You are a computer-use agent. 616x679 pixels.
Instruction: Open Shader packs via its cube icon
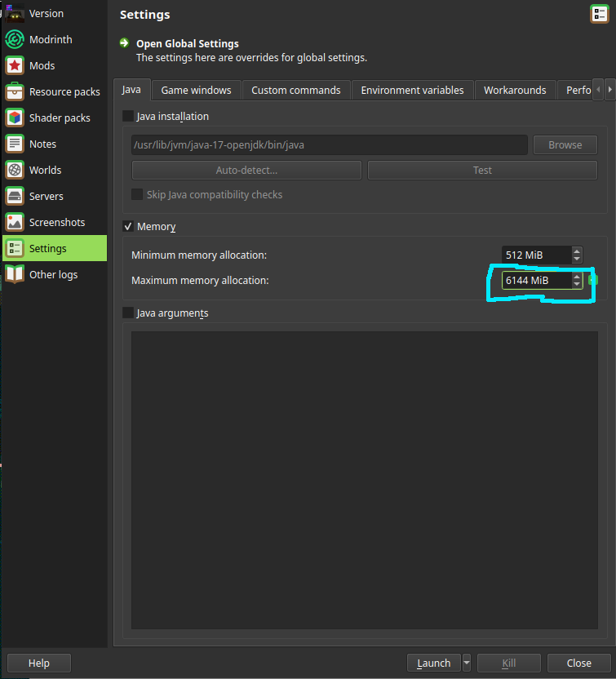(x=15, y=118)
